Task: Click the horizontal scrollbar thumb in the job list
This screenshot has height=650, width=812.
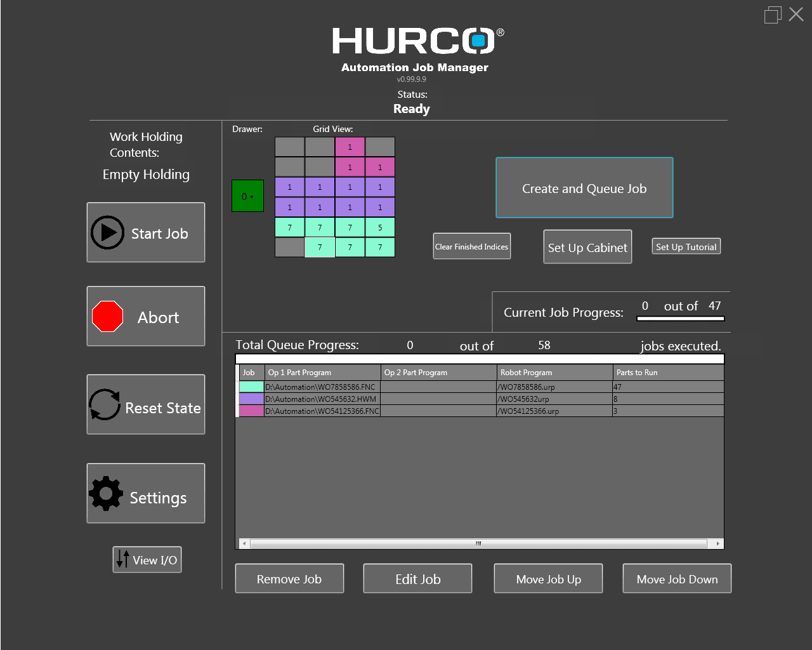Action: (478, 543)
